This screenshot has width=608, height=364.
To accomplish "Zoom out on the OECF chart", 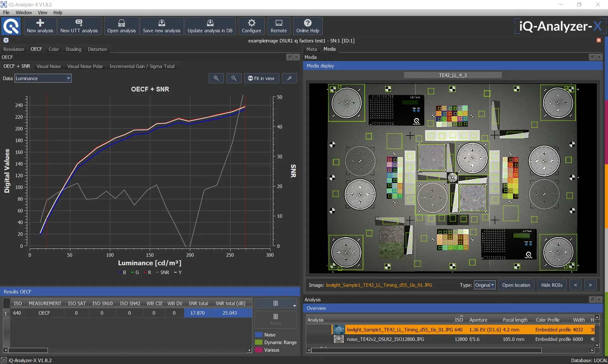I will click(x=234, y=78).
